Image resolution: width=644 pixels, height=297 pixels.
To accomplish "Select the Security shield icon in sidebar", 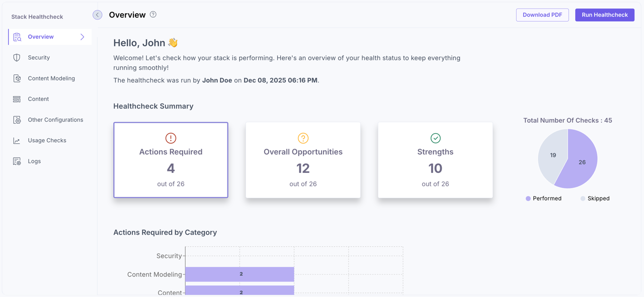I will pyautogui.click(x=17, y=57).
